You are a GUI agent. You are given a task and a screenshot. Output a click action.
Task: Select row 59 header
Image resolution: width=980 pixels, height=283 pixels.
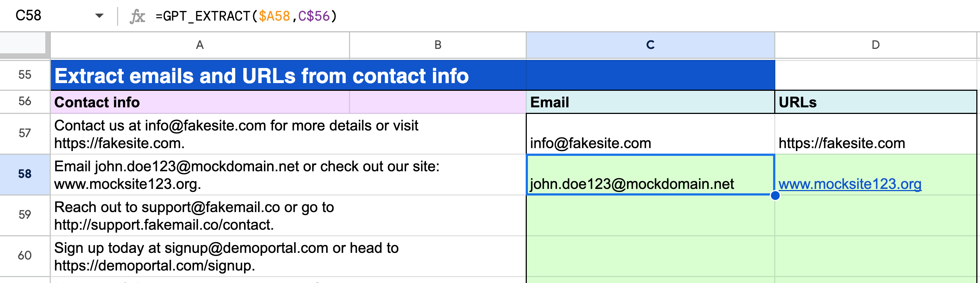(x=25, y=215)
